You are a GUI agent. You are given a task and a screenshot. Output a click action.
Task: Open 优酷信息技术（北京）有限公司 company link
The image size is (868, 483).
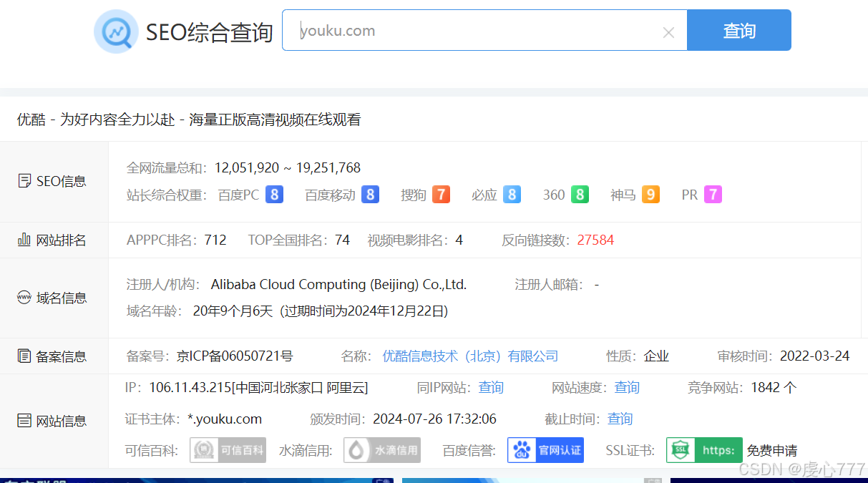tap(470, 356)
